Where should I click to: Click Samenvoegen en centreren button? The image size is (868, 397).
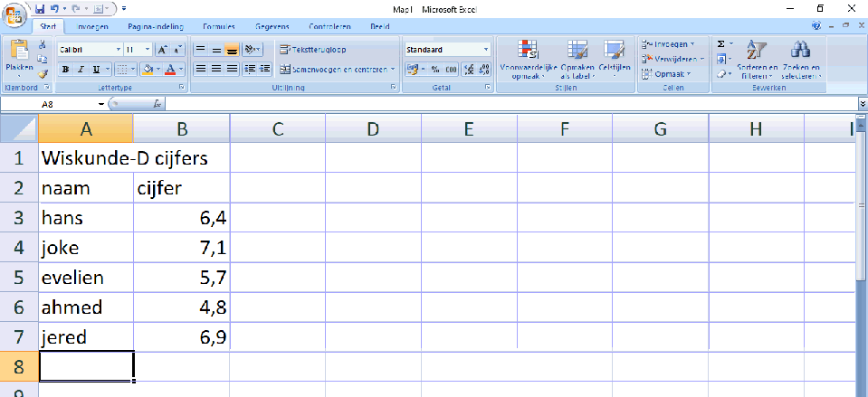tap(336, 69)
